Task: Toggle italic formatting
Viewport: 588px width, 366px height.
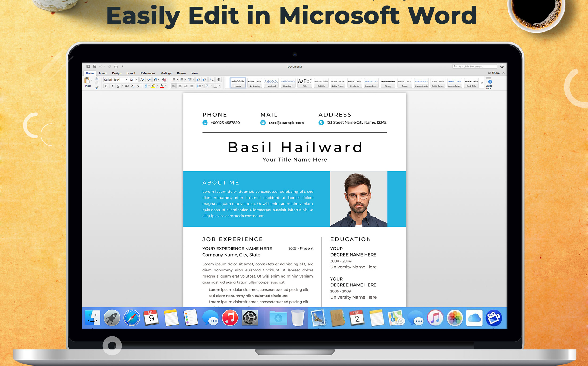Action: tap(112, 86)
